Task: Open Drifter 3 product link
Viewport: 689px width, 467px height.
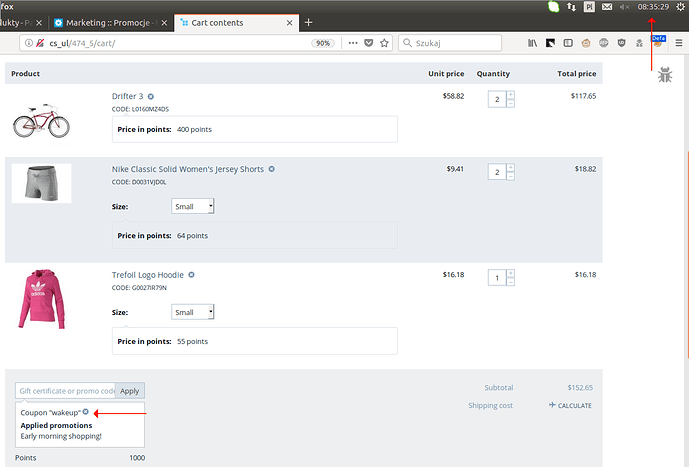Action: tap(127, 96)
